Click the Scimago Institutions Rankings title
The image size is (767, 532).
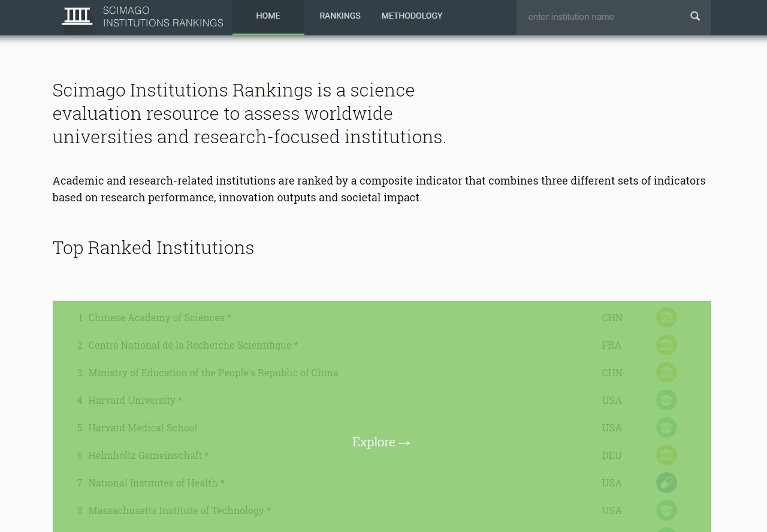[163, 17]
